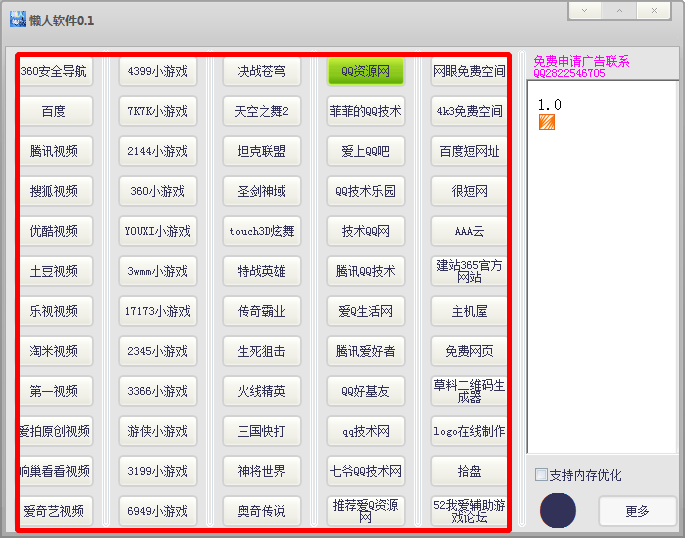685x538 pixels.
Task: Click the 更多 button
Action: (x=637, y=511)
